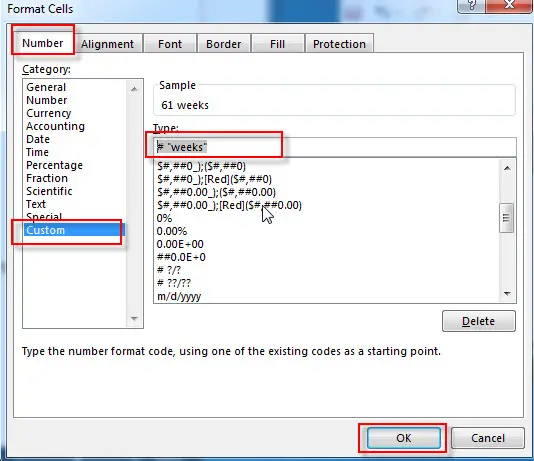This screenshot has width=534, height=461.
Task: Grab the format list scrollbar thumb
Action: 506,218
